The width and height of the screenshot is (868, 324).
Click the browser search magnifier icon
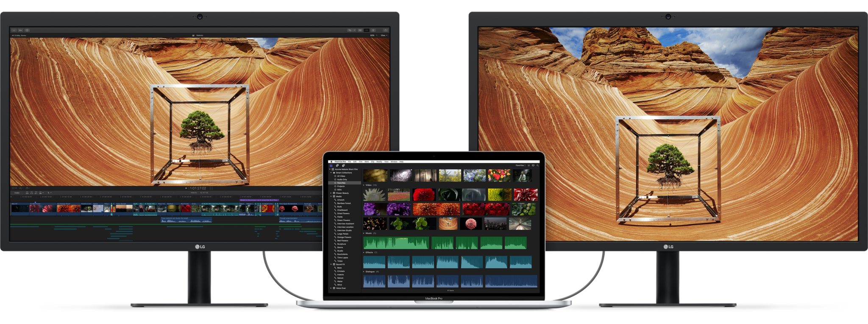tap(537, 165)
